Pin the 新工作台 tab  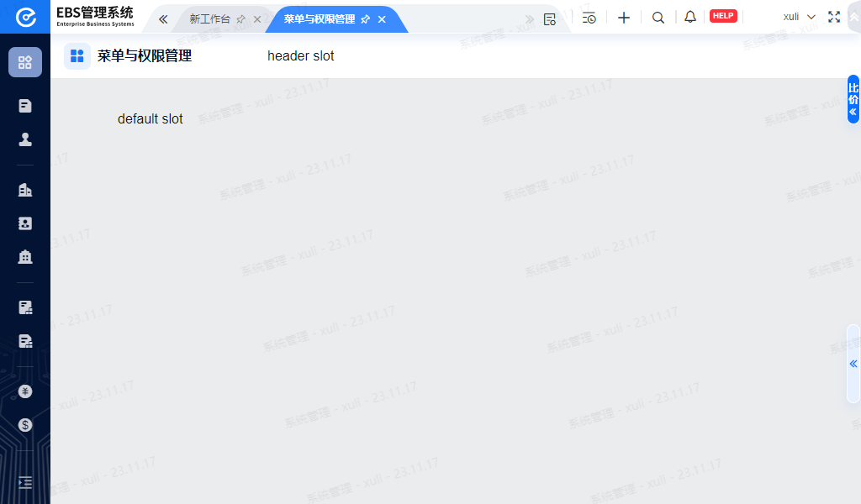point(241,19)
